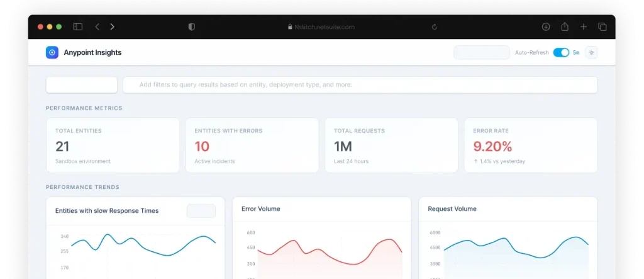Show the browser sidebar panel icon

[x=77, y=26]
